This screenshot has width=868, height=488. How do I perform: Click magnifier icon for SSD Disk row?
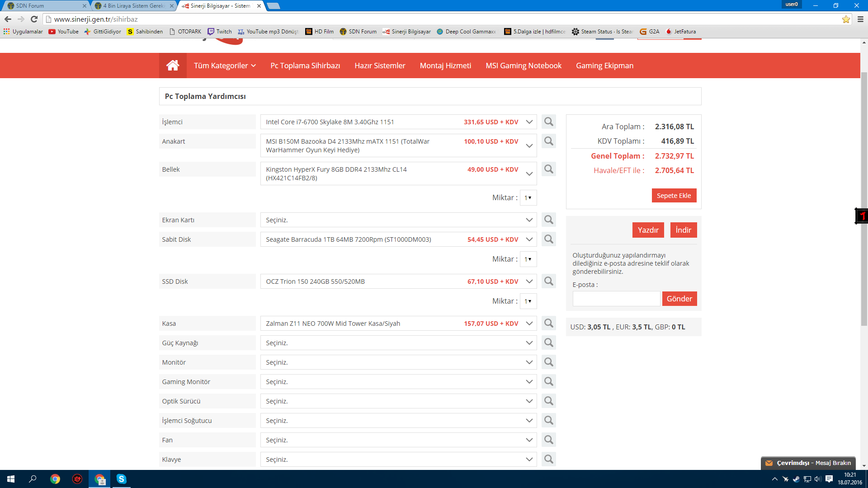pyautogui.click(x=548, y=282)
